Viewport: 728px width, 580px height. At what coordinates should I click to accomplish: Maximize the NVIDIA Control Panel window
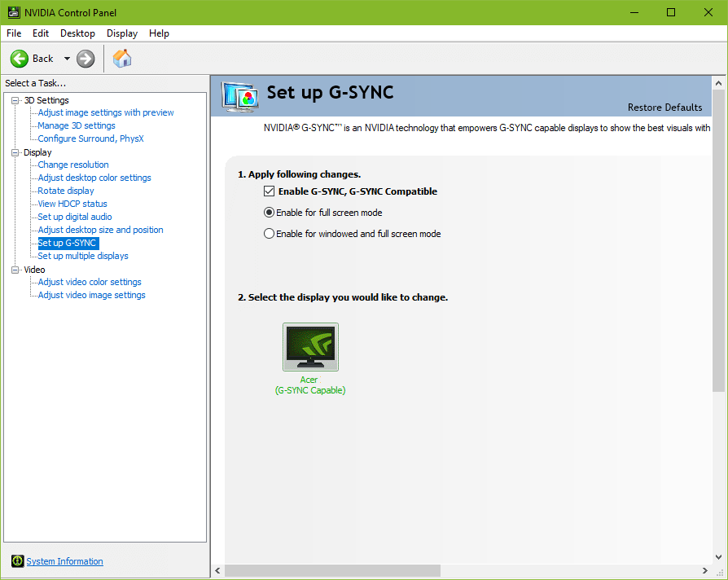pyautogui.click(x=671, y=12)
